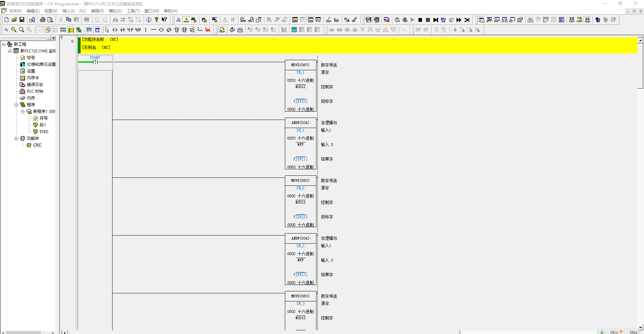Viewport: 644px width, 334px height.
Task: Toggle hexadecimal 16 monitoring format
Action: [587, 20]
